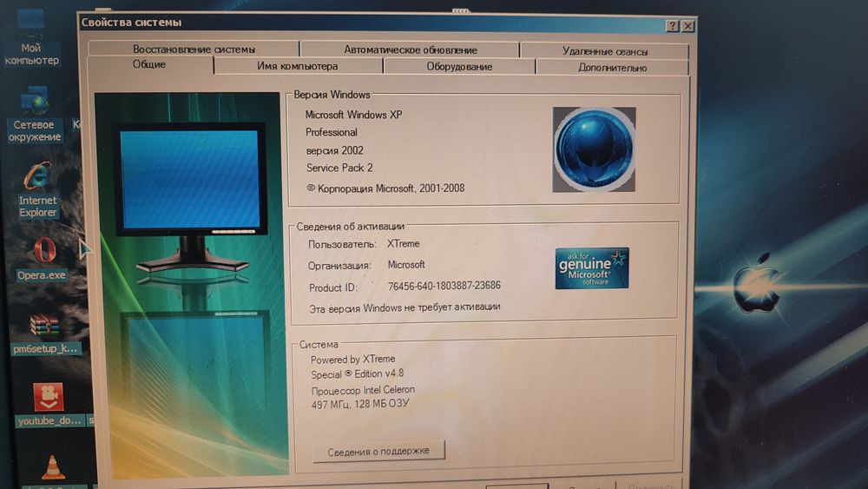Viewport: 868px width, 489px height.
Task: Click the 'Special Edition v4.8' line
Action: pyautogui.click(x=357, y=373)
